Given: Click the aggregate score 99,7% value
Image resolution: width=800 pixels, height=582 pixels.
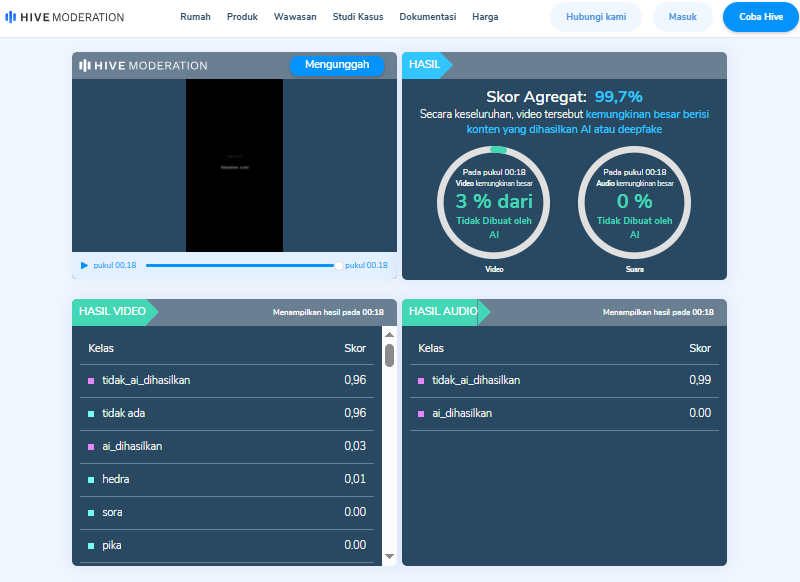Looking at the screenshot, I should point(618,96).
